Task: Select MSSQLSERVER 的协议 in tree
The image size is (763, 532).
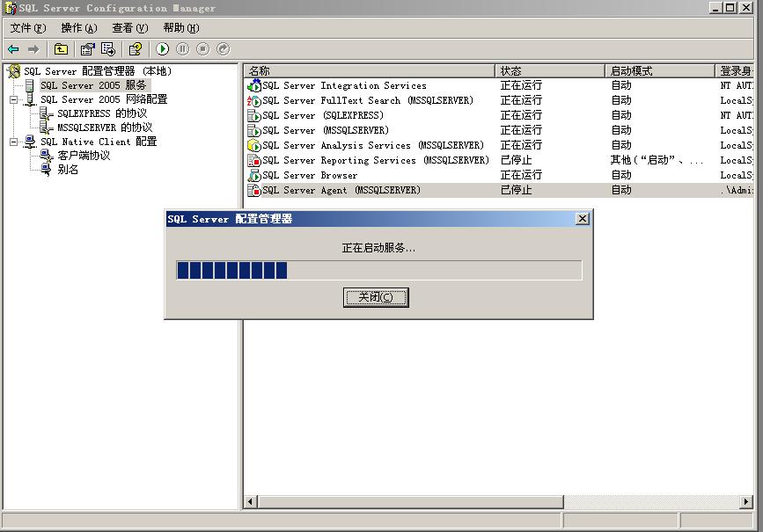Action: [x=105, y=128]
